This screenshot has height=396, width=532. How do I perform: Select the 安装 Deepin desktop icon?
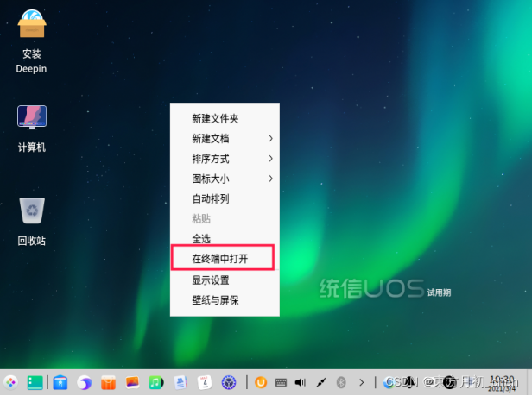coord(32,41)
